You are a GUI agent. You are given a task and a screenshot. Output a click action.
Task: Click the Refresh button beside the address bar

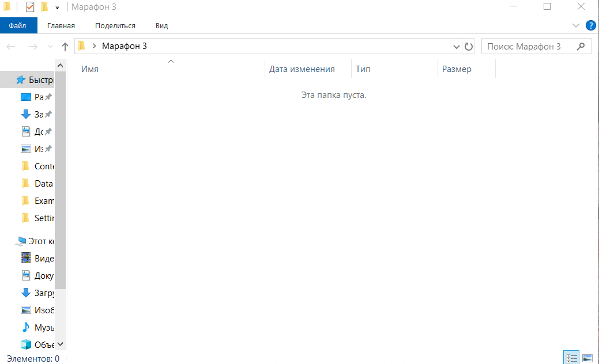468,47
